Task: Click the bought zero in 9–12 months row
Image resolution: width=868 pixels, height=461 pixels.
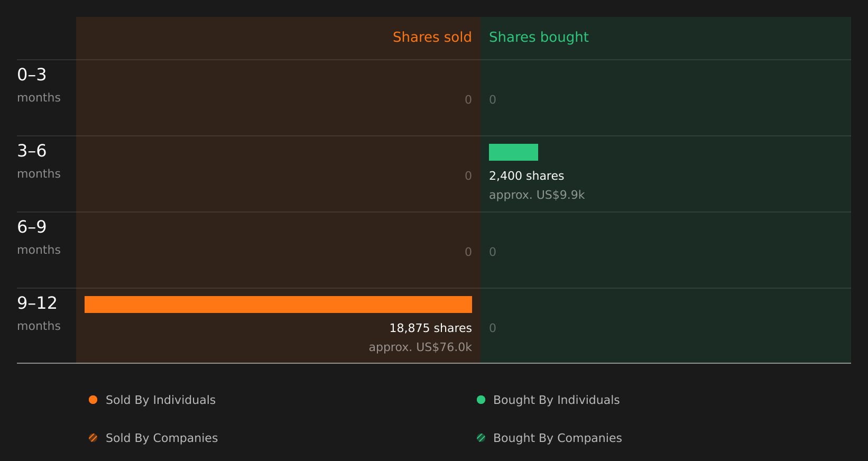Action: click(493, 328)
